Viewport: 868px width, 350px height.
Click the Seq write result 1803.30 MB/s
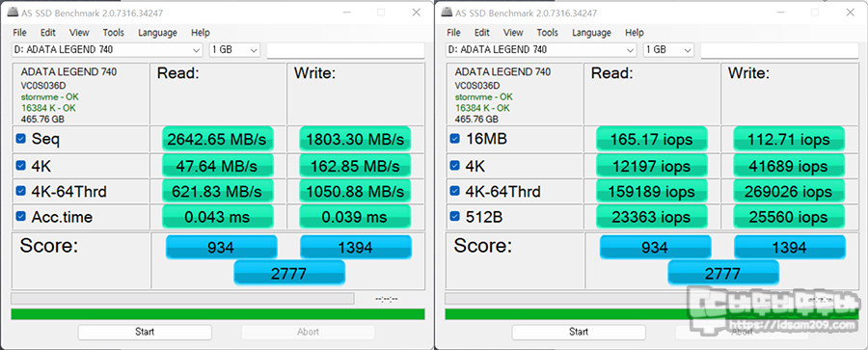[x=355, y=139]
